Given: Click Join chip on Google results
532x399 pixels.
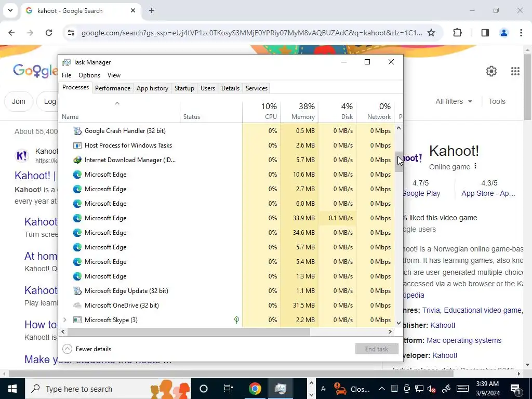Looking at the screenshot, I should click(x=19, y=101).
